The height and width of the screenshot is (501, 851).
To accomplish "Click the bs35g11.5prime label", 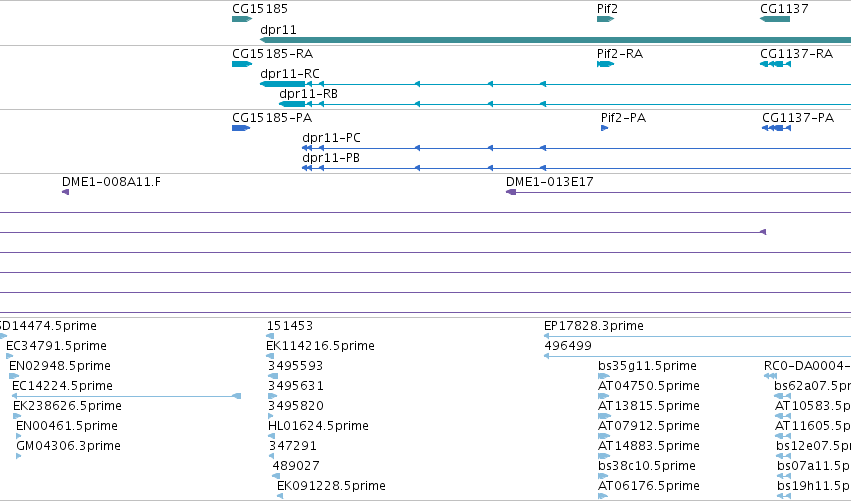I will click(x=647, y=366).
